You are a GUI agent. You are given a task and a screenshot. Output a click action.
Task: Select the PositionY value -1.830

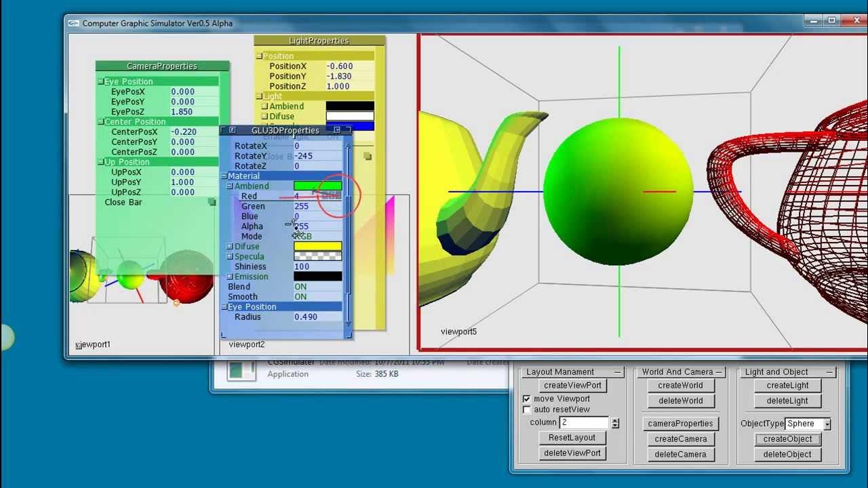click(x=349, y=77)
